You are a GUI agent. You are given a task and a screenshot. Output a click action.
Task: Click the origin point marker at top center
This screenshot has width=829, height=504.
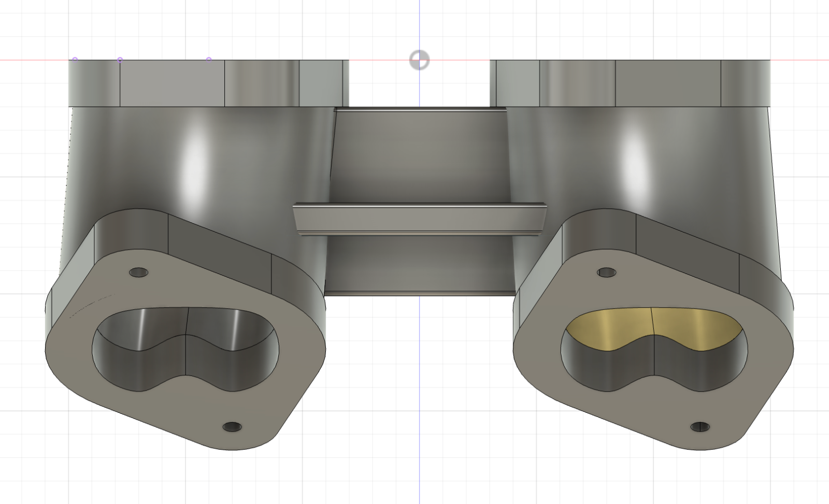[419, 60]
